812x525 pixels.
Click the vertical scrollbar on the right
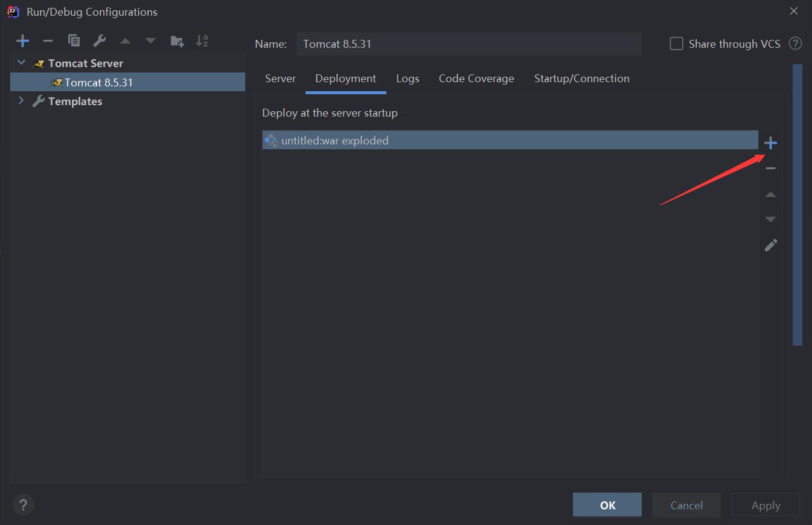pyautogui.click(x=797, y=205)
